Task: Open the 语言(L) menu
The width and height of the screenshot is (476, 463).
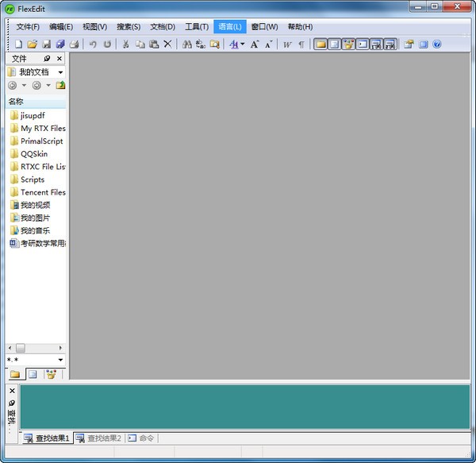Action: 230,27
